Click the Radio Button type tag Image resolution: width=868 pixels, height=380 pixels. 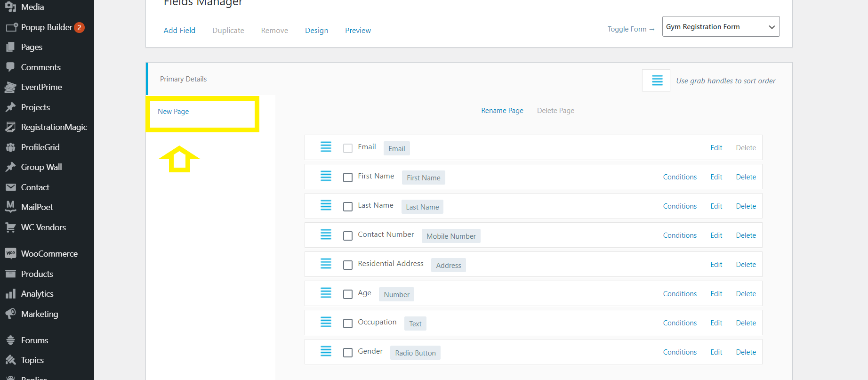point(415,353)
